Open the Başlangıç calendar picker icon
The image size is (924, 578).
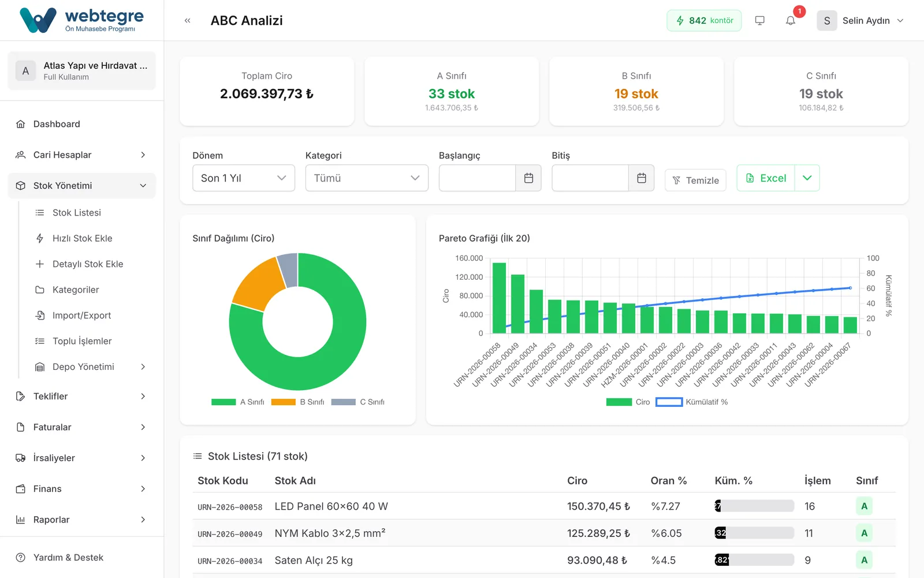click(x=528, y=178)
